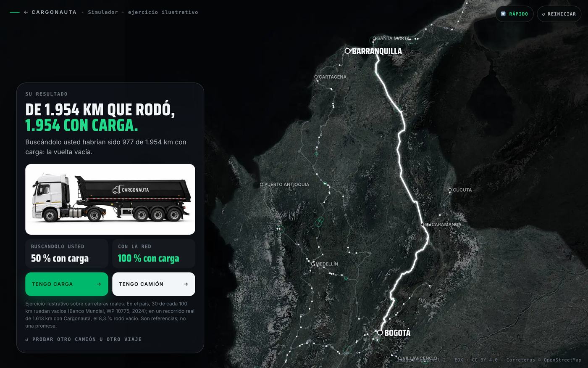The image size is (588, 368).
Task: Toggle the RÁPIDO fast mode button
Action: [x=514, y=14]
